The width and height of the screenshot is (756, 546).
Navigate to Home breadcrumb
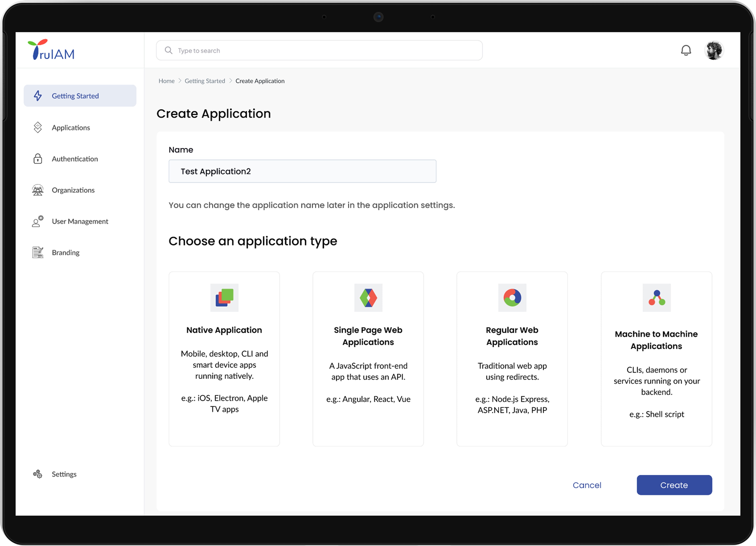tap(166, 81)
